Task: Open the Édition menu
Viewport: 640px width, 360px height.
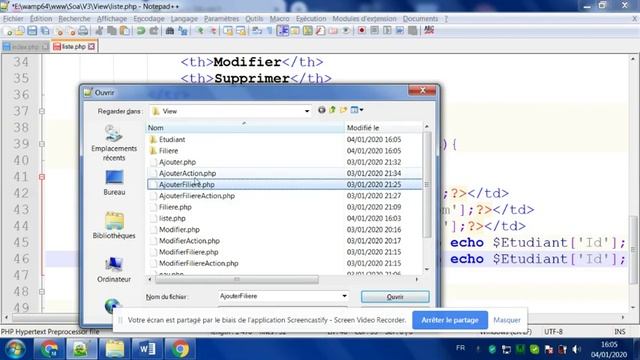Action: point(41,19)
